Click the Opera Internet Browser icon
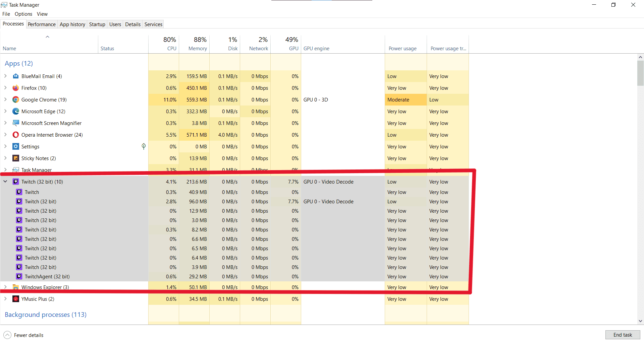Screen dimensions: 644x345 [x=16, y=135]
